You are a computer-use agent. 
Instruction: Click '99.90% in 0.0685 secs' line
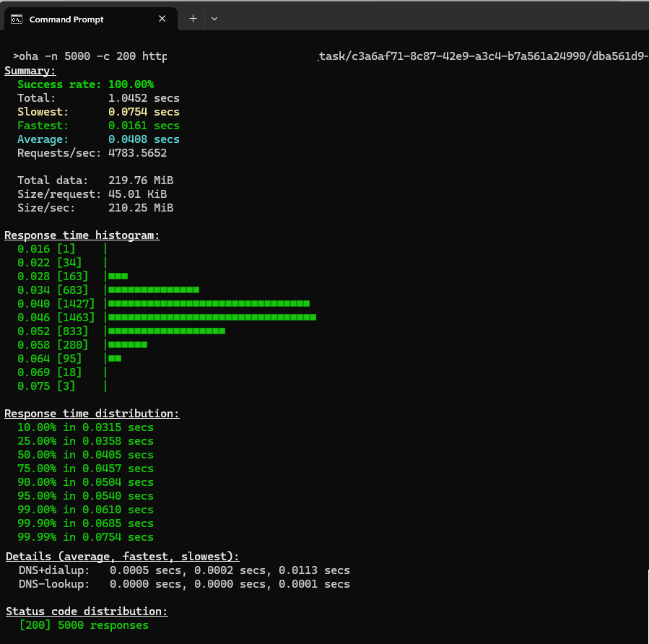[85, 523]
